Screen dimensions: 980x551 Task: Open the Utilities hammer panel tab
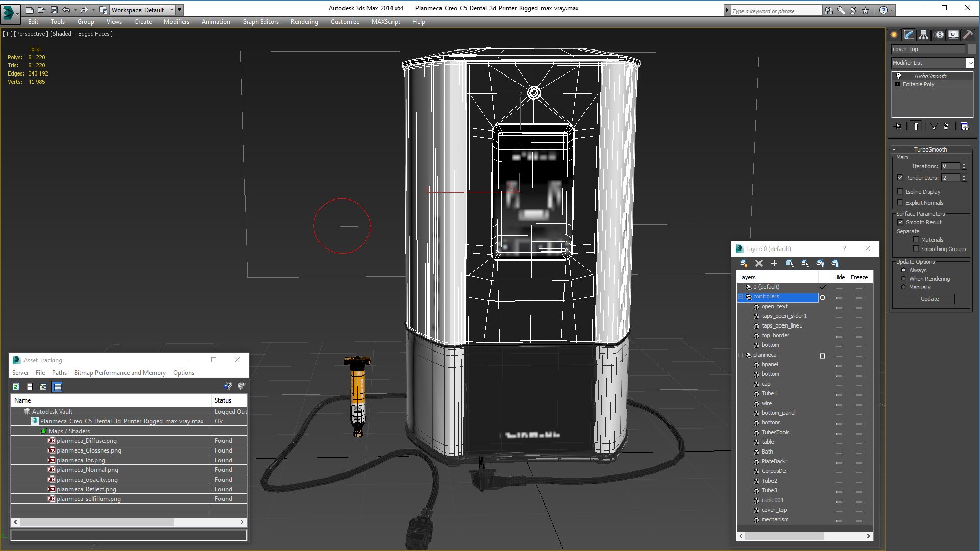[968, 35]
